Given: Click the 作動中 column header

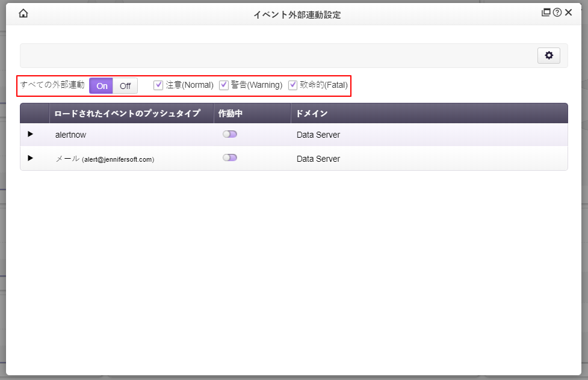Looking at the screenshot, I should [231, 114].
